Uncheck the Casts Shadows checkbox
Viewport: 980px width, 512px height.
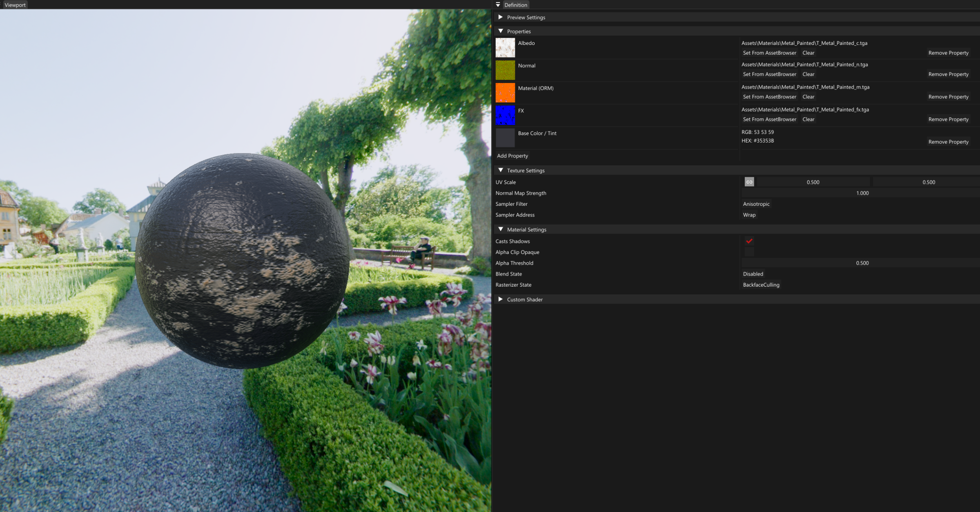749,241
